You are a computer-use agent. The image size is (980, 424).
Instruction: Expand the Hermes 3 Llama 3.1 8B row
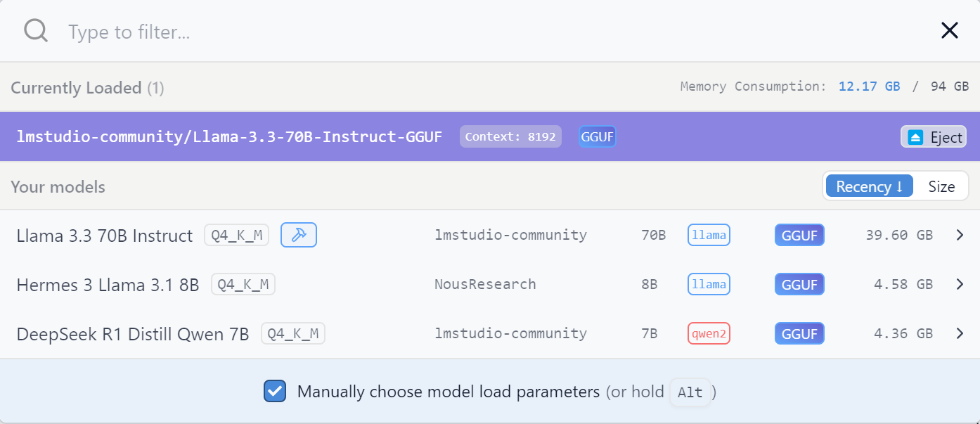960,284
